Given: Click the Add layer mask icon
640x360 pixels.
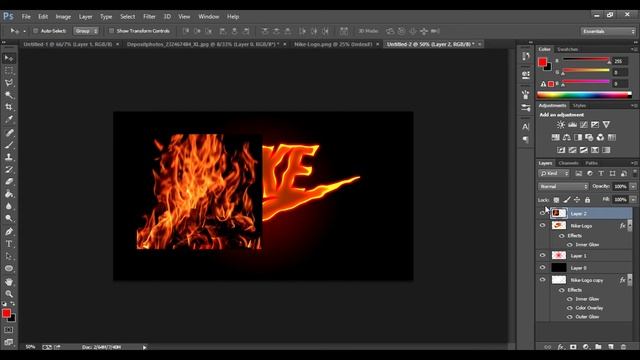Looking at the screenshot, I should [573, 347].
